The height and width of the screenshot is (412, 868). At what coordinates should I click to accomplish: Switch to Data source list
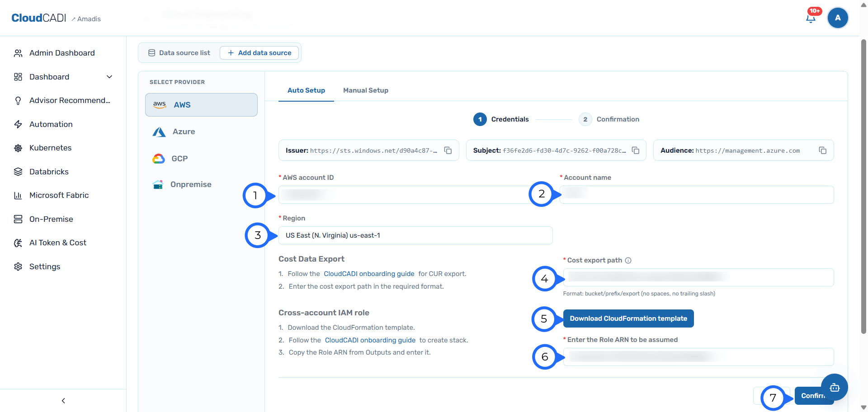(179, 53)
